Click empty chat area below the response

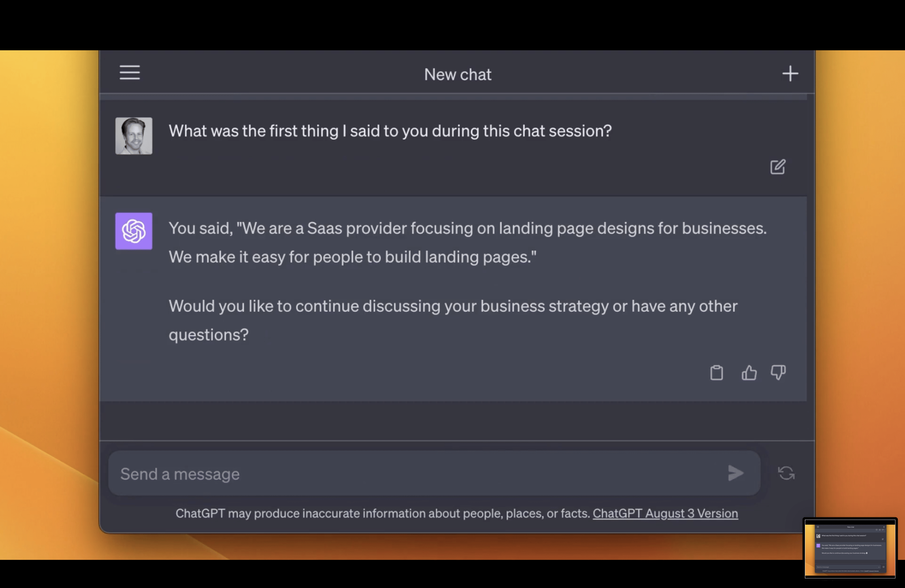tap(452, 421)
